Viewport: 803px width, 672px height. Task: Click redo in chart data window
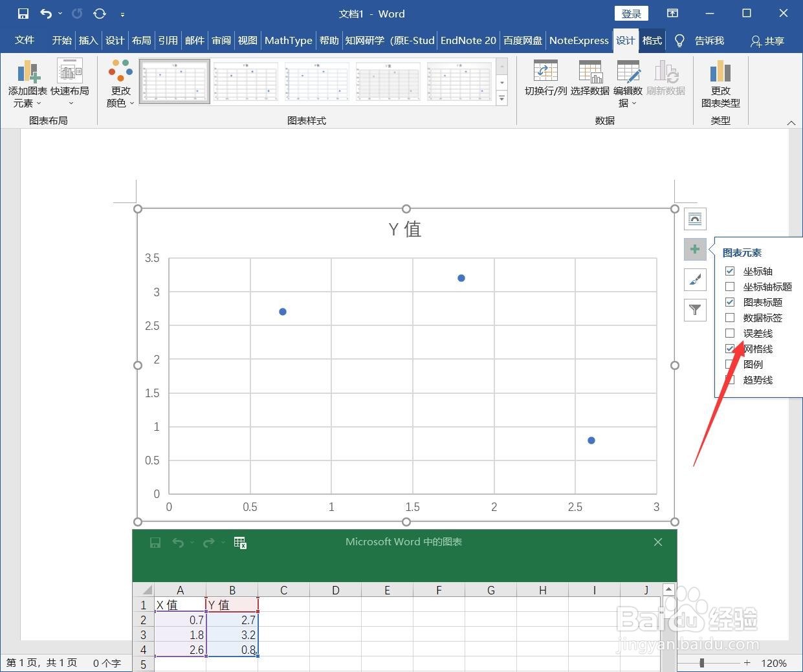click(x=208, y=543)
